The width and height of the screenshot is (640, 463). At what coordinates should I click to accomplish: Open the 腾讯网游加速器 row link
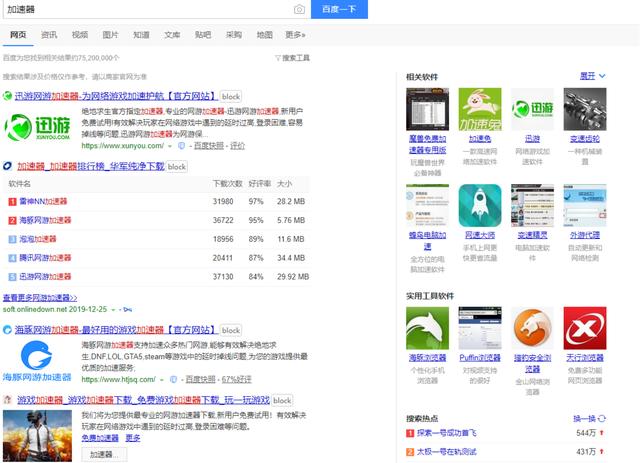coord(45,258)
